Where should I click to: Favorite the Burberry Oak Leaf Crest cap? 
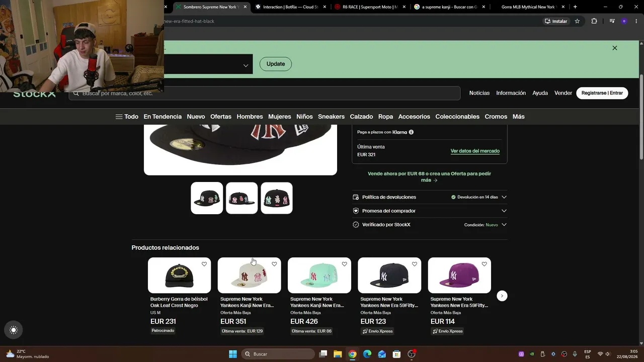click(204, 264)
